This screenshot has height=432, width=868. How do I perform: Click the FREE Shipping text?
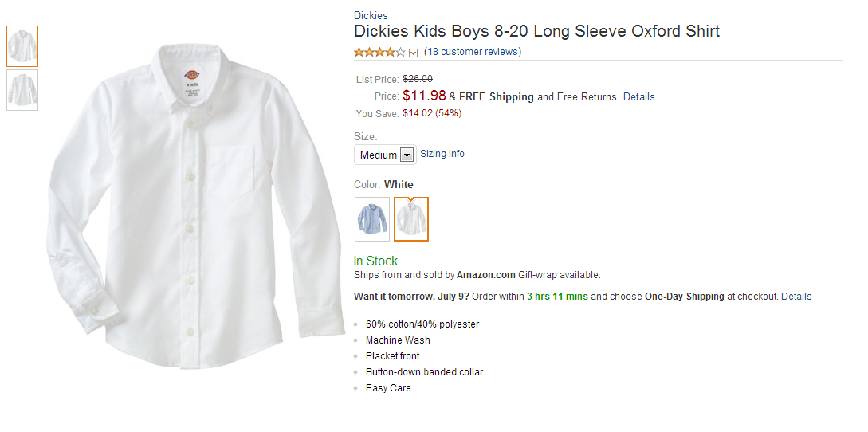tap(497, 97)
